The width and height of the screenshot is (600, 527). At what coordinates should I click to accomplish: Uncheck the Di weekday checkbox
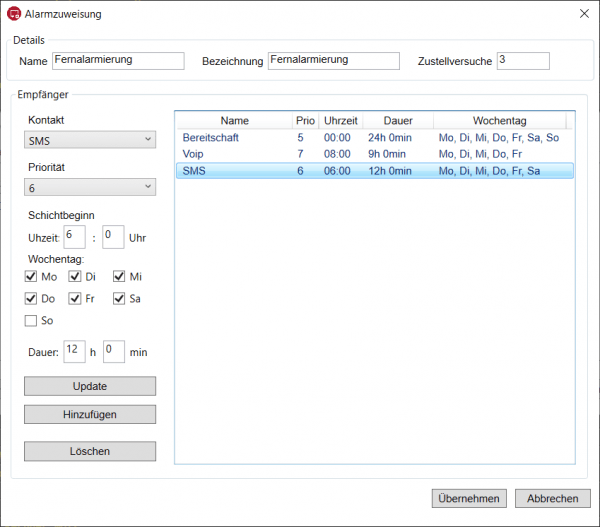tap(75, 277)
